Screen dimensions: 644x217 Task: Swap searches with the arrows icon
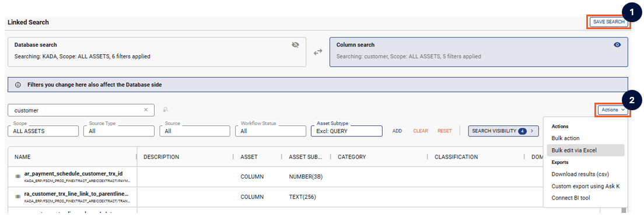click(x=318, y=52)
